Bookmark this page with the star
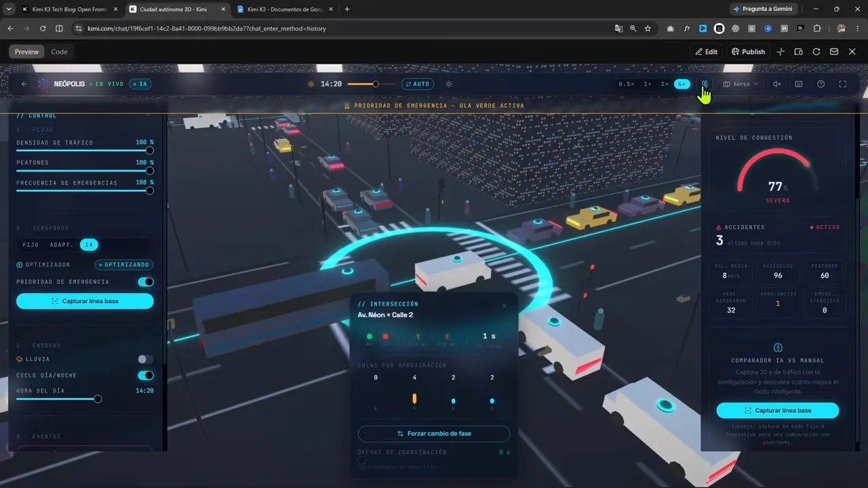Image resolution: width=868 pixels, height=488 pixels. (648, 28)
